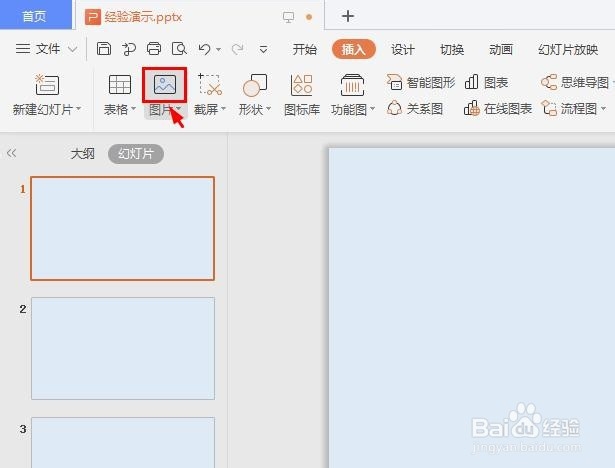Select slide 2 thumbnail
Screen dimensions: 615x468
(123, 348)
